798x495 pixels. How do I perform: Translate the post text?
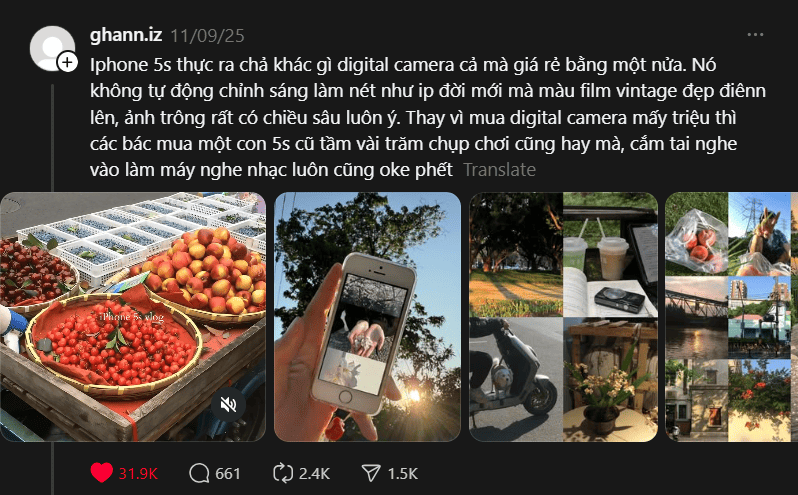pyautogui.click(x=499, y=170)
